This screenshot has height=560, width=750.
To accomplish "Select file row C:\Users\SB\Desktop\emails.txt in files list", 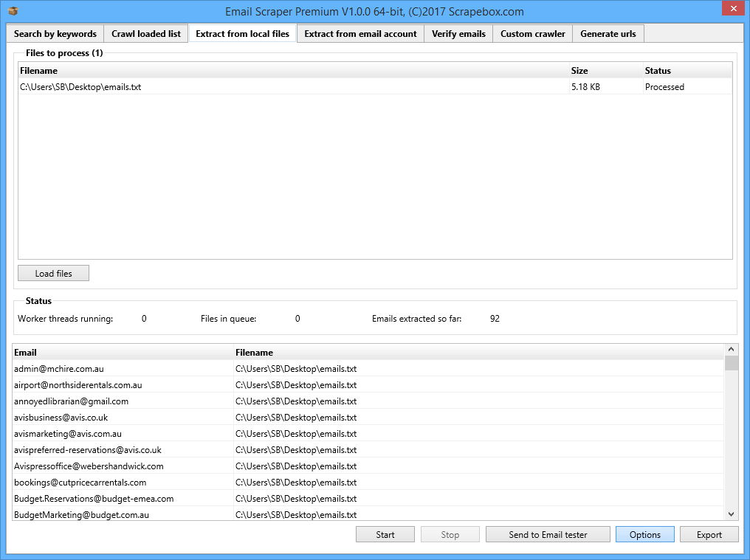I will [375, 86].
